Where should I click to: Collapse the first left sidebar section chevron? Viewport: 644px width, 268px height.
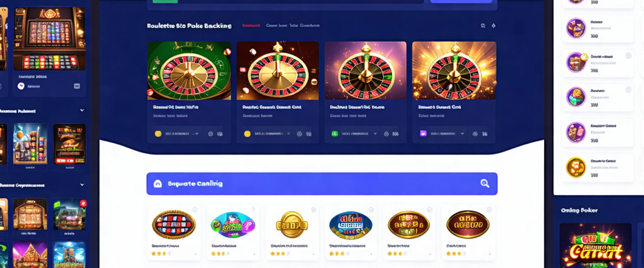(x=82, y=110)
